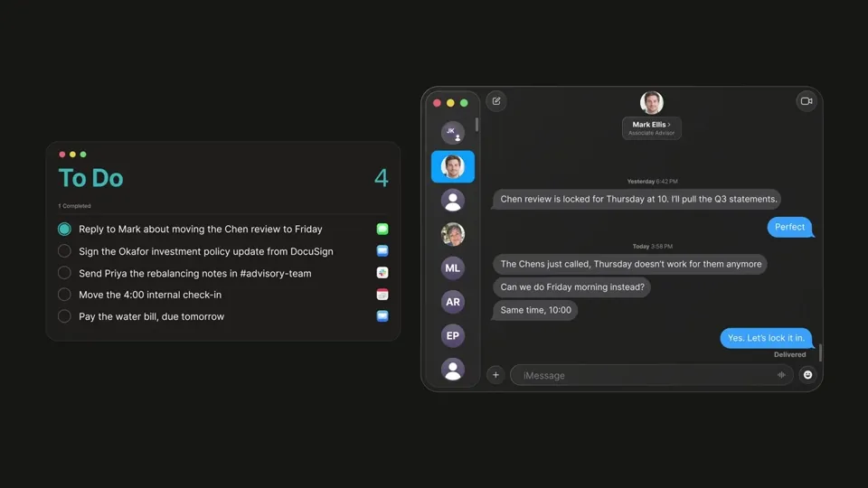
Task: Select the AR conversation in sidebar
Action: [x=452, y=302]
